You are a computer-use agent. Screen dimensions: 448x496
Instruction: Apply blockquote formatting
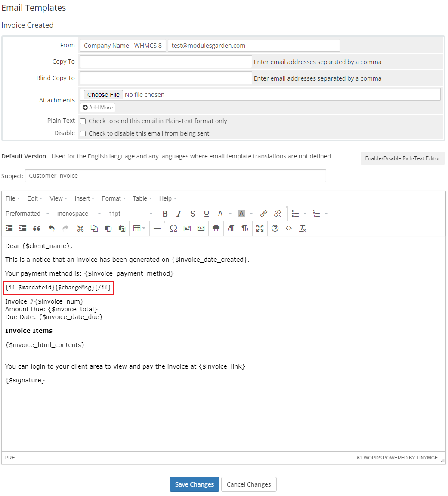37,228
